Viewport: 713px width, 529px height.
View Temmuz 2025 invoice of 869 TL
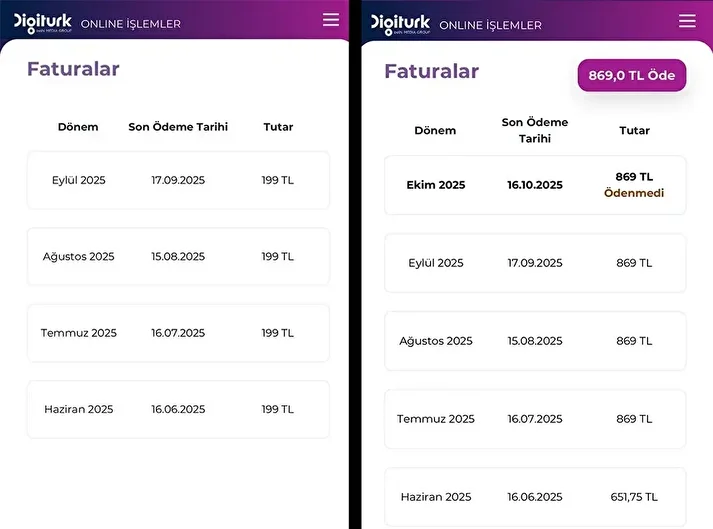(535, 419)
